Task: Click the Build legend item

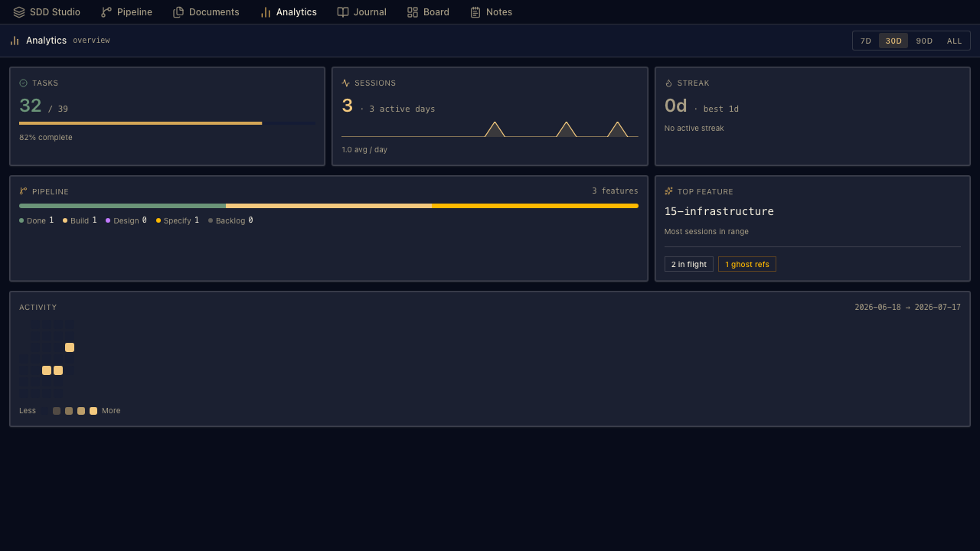Action: point(80,220)
